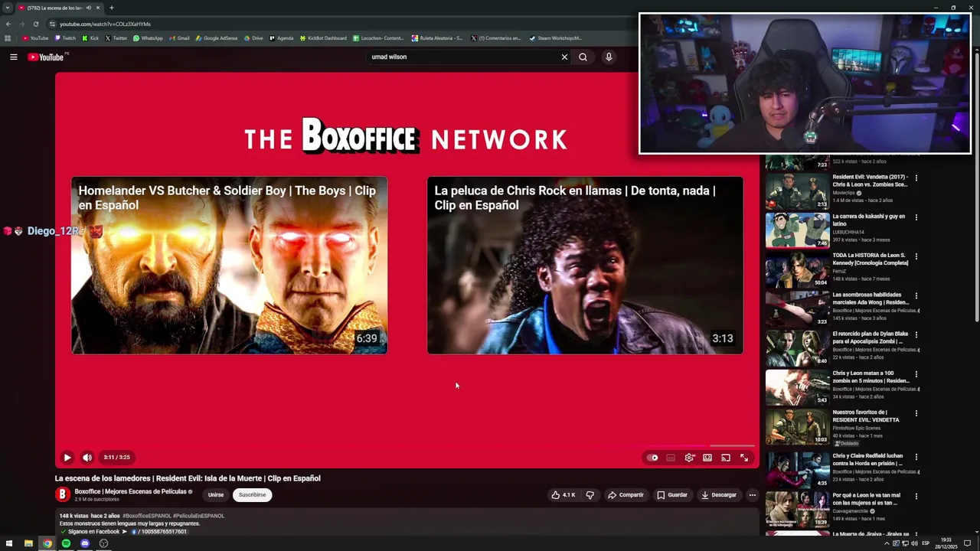Expand Chrome tab search dropdown
This screenshot has height=551, width=980.
coord(8,8)
